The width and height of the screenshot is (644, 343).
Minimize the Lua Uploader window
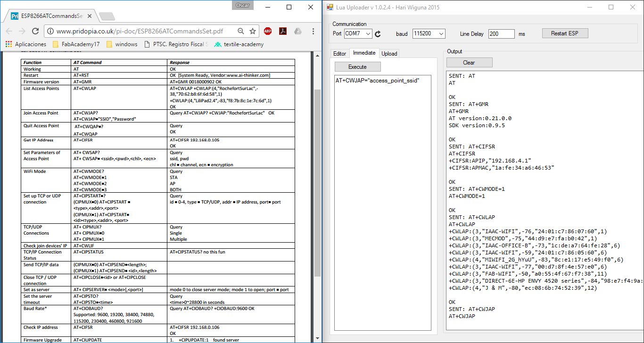[589, 7]
